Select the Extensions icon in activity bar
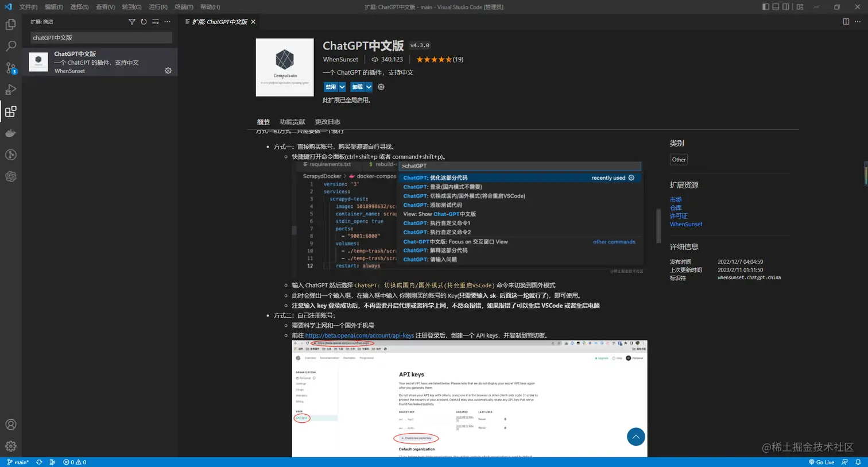Image resolution: width=868 pixels, height=467 pixels. (x=10, y=111)
